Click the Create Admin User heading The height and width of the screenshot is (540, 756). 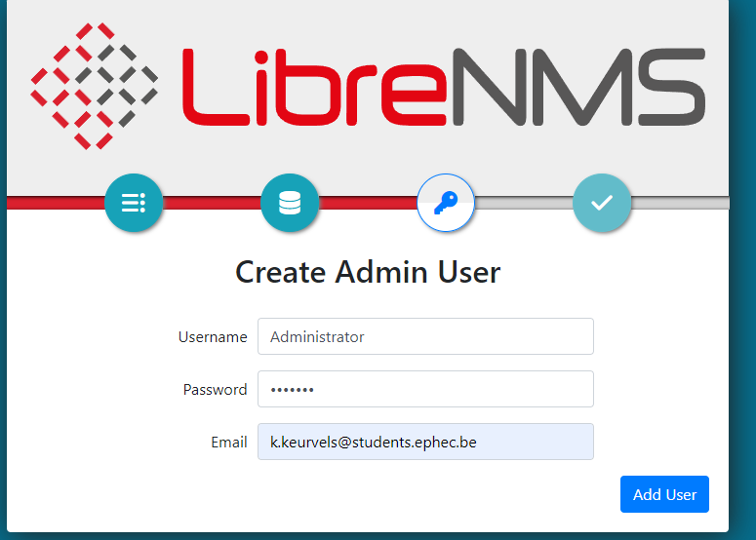368,272
